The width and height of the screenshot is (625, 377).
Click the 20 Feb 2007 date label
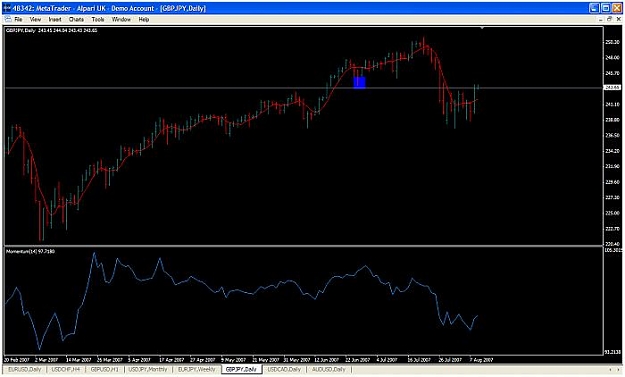coord(16,360)
